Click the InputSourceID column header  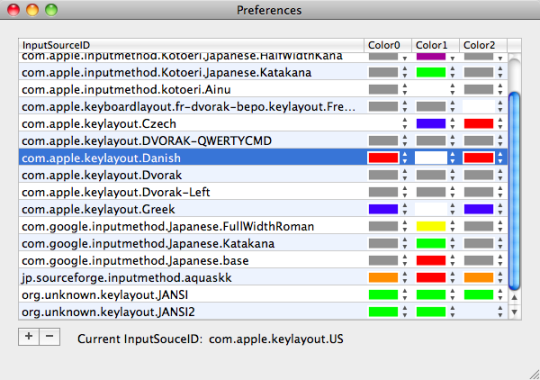(x=191, y=45)
